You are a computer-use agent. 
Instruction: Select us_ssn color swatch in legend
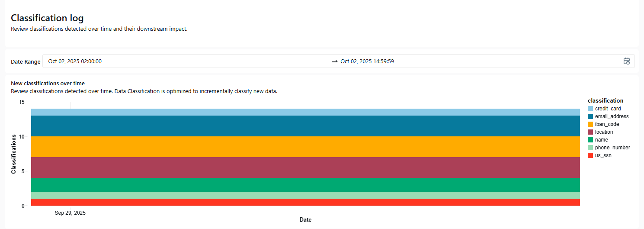pos(590,155)
